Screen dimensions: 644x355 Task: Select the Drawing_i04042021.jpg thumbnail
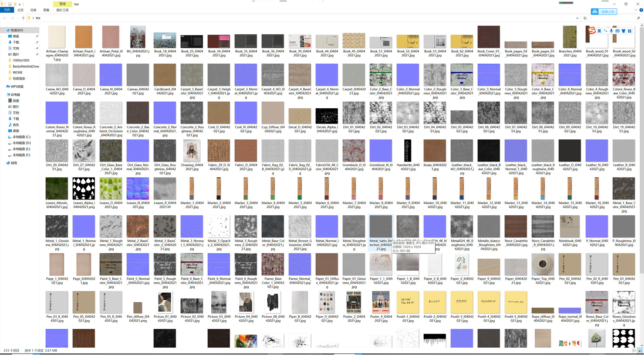point(192,151)
